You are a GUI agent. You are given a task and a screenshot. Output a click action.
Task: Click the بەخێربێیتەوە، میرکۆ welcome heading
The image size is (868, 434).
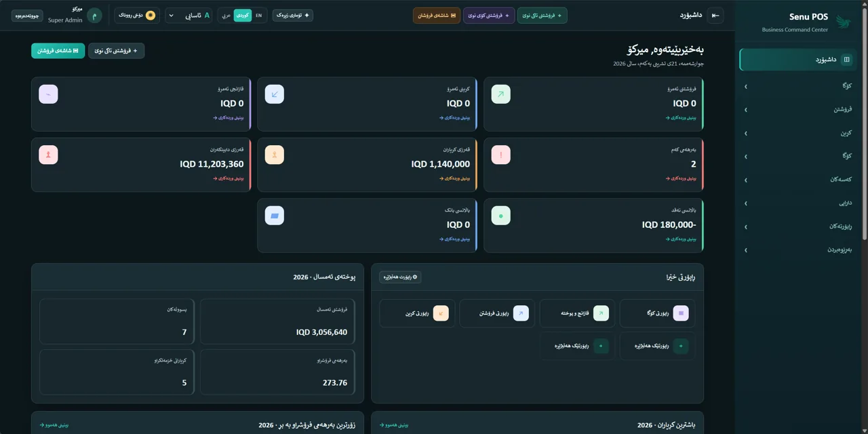(665, 50)
